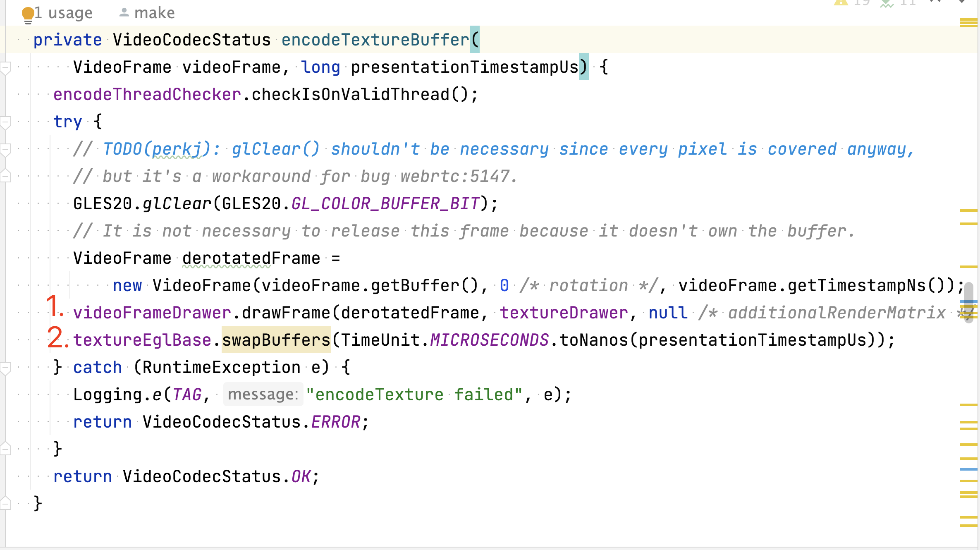Click the "encodeTexture failed" string literal

415,395
